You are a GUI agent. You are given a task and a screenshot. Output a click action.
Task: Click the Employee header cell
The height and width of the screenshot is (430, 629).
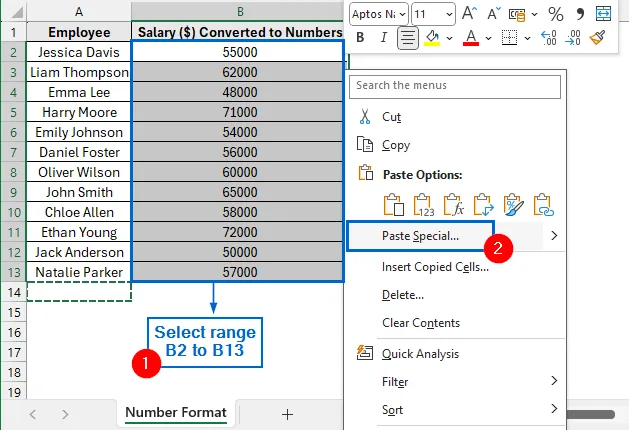pyautogui.click(x=79, y=32)
